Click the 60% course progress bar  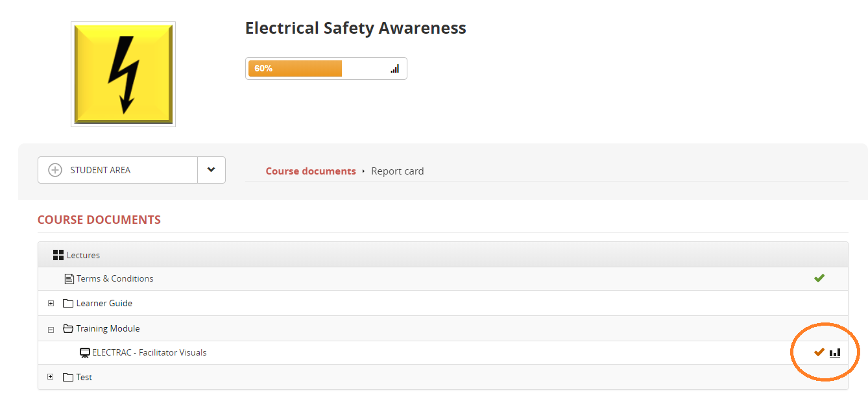pos(295,69)
